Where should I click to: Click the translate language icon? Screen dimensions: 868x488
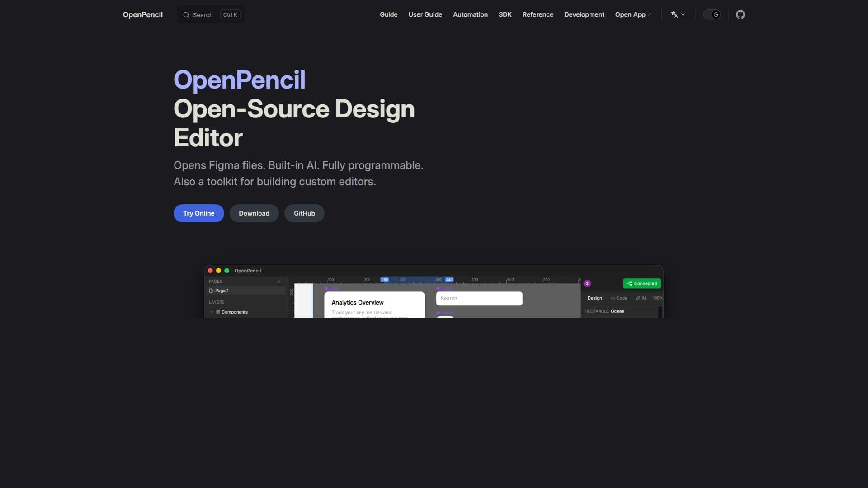coord(674,14)
